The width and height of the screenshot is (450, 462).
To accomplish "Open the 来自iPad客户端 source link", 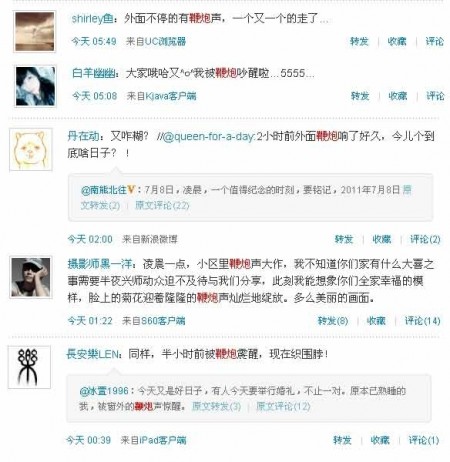I will [154, 440].
